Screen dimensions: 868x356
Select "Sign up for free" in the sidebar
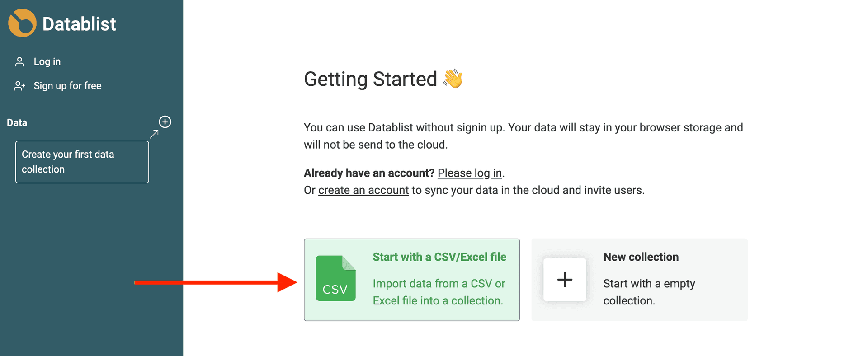pos(67,85)
